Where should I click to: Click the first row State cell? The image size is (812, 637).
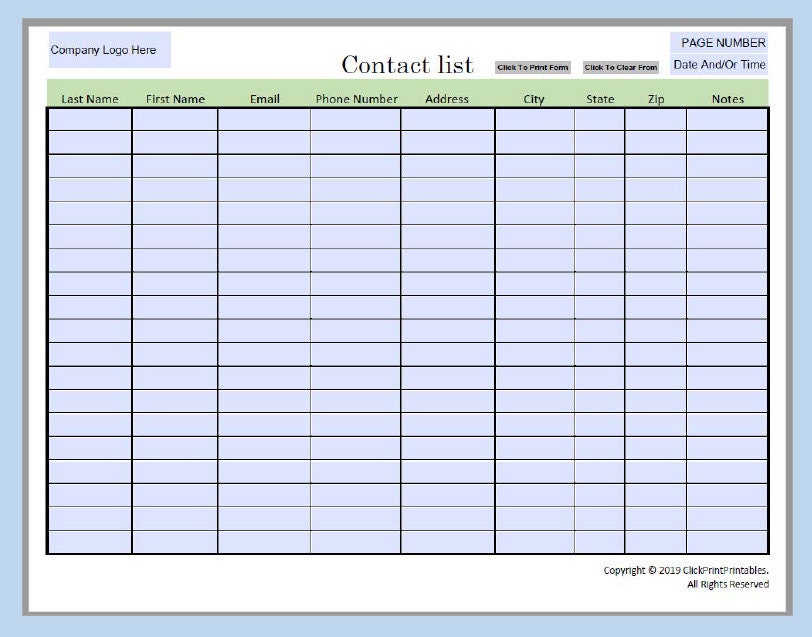[599, 120]
